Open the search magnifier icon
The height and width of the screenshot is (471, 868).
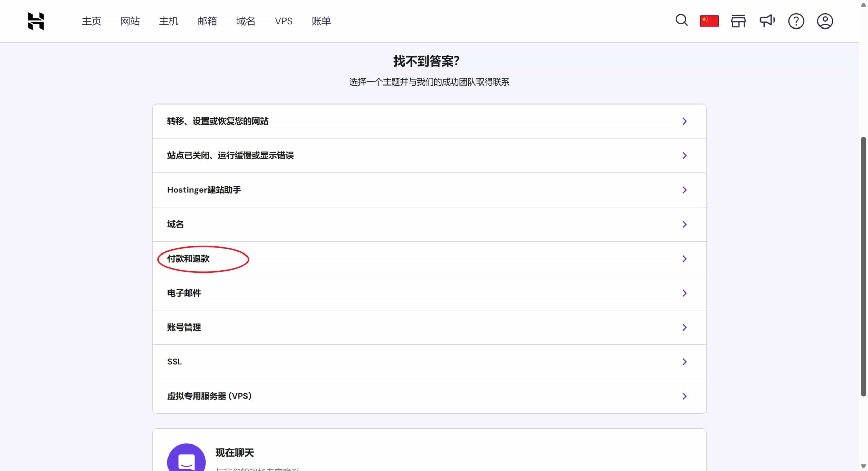tap(682, 20)
